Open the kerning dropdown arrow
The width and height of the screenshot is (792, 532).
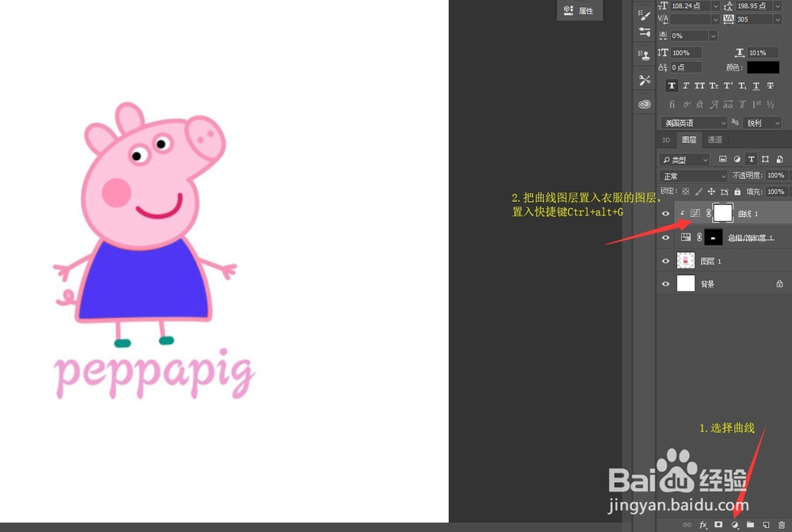coord(715,19)
